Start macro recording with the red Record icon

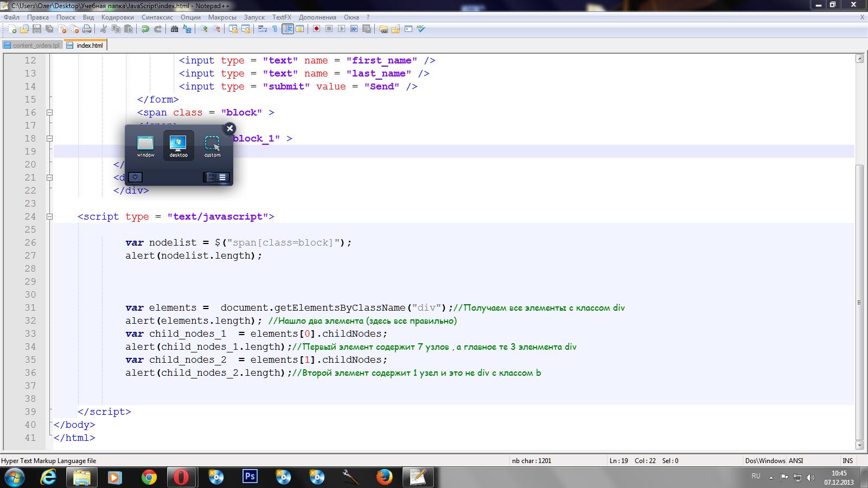tap(316, 29)
